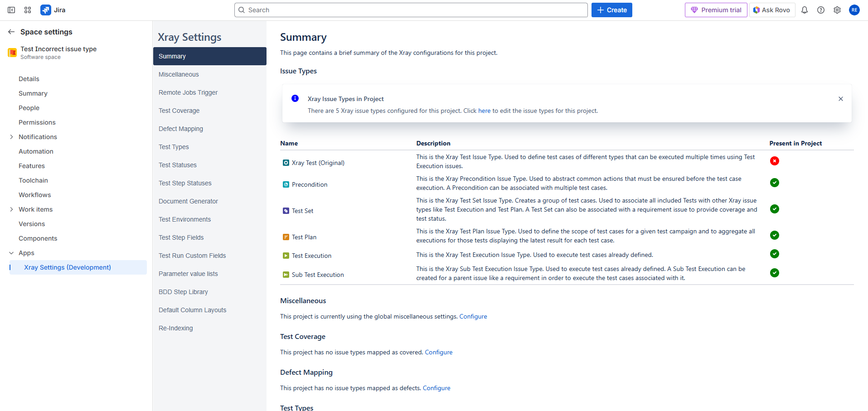Select the Defect Mapping menu item

(181, 129)
